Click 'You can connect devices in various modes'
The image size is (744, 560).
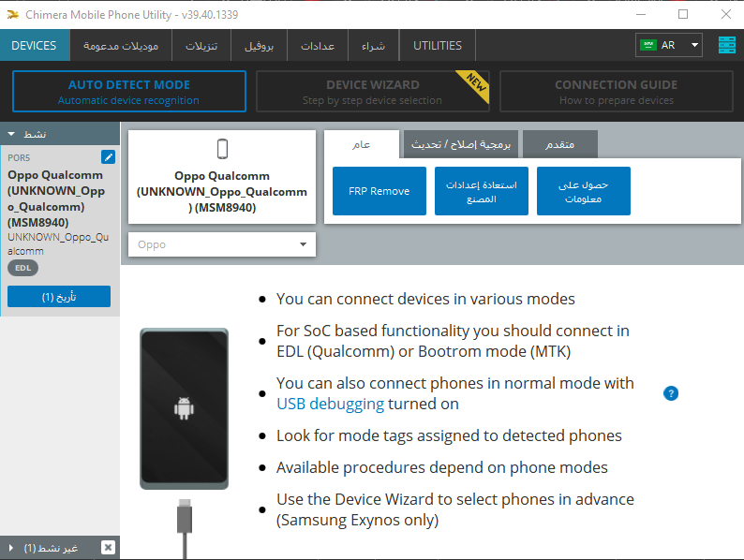[x=425, y=300]
